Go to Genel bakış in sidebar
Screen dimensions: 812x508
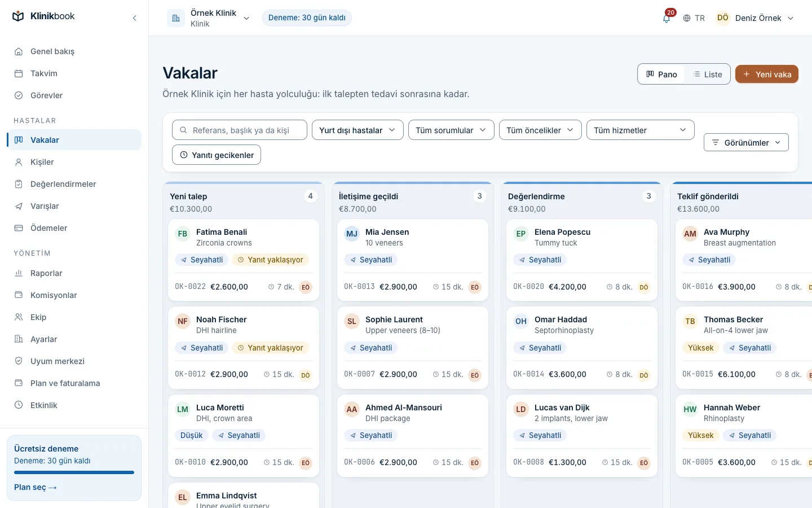pyautogui.click(x=74, y=51)
